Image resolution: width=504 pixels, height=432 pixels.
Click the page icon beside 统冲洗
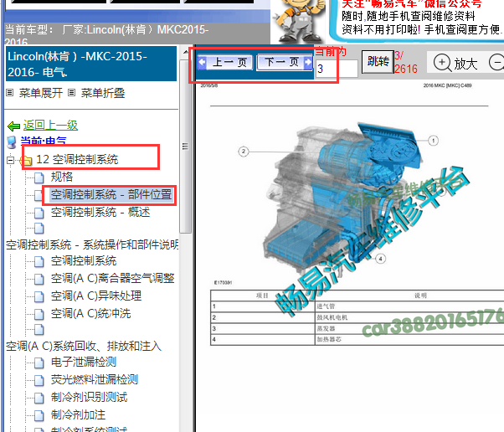[39, 314]
